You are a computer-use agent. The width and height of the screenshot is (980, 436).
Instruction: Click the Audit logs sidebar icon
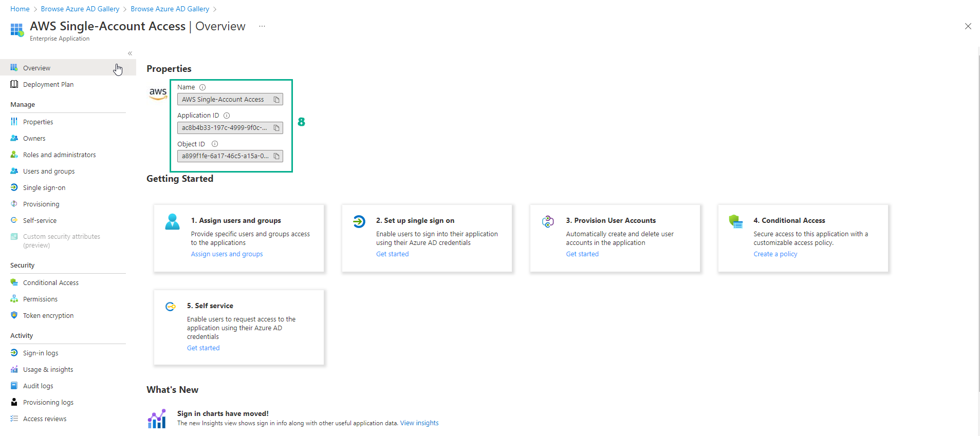point(14,386)
